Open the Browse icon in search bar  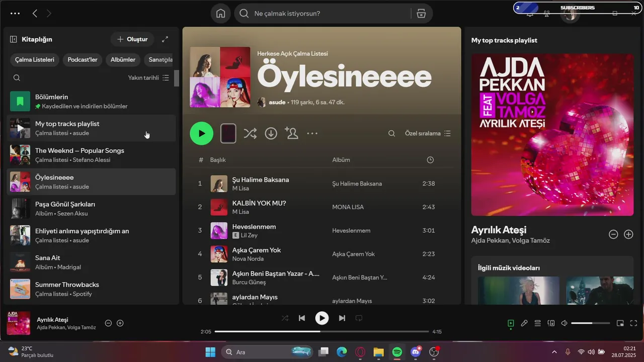(x=422, y=14)
